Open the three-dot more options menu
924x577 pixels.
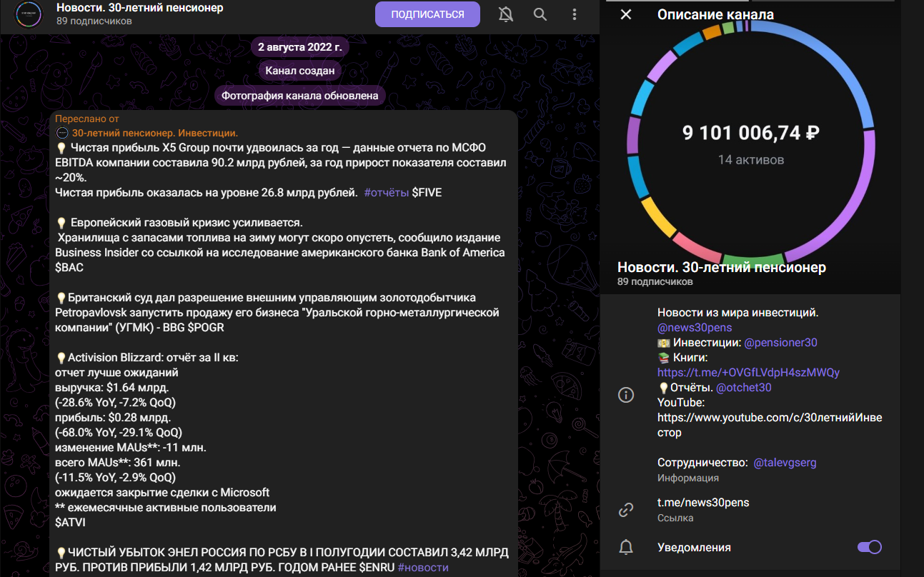(575, 14)
